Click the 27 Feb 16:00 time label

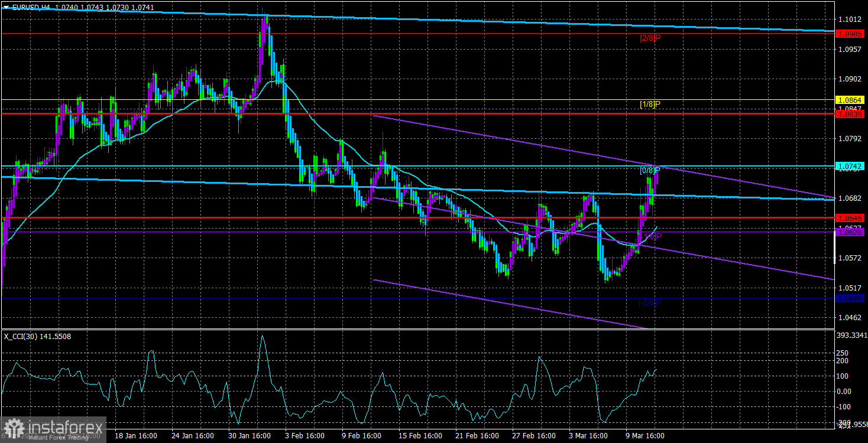pyautogui.click(x=533, y=436)
